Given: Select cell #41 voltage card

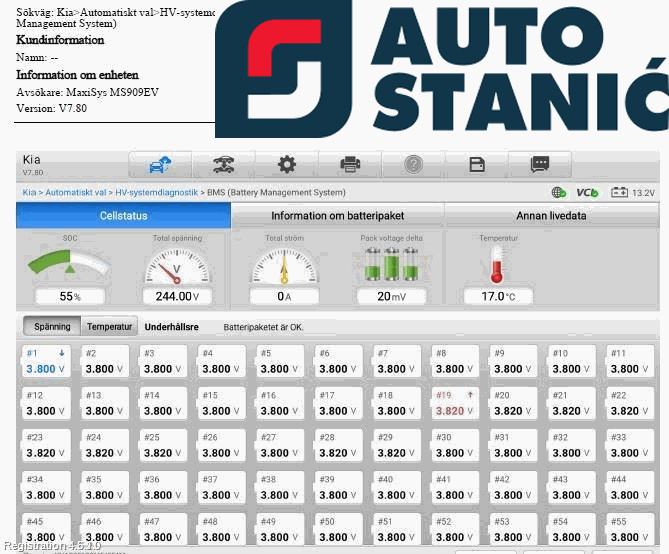Looking at the screenshot, I should (x=455, y=487).
